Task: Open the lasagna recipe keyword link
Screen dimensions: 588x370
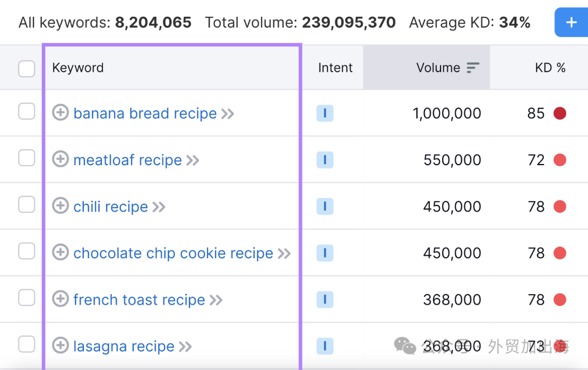Action: (124, 346)
